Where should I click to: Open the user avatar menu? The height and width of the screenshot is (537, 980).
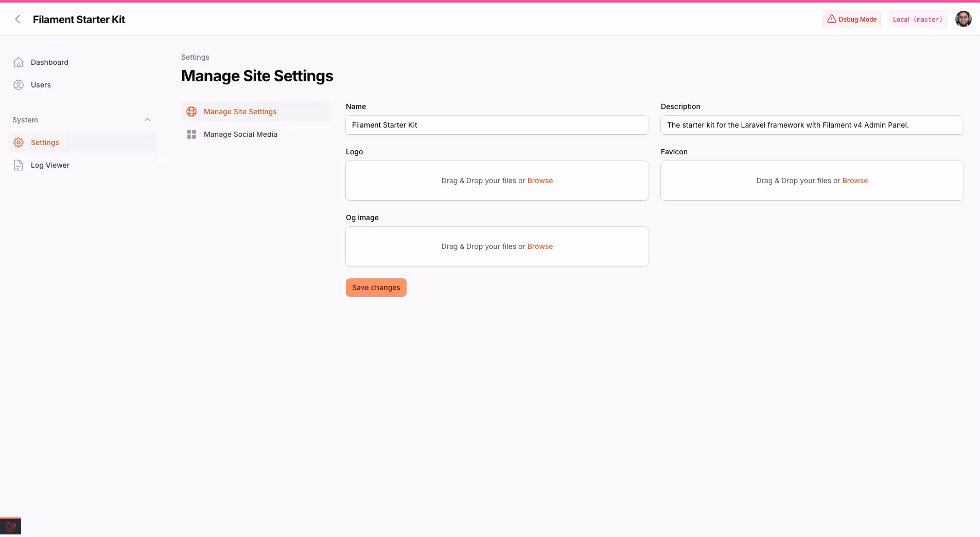point(964,19)
